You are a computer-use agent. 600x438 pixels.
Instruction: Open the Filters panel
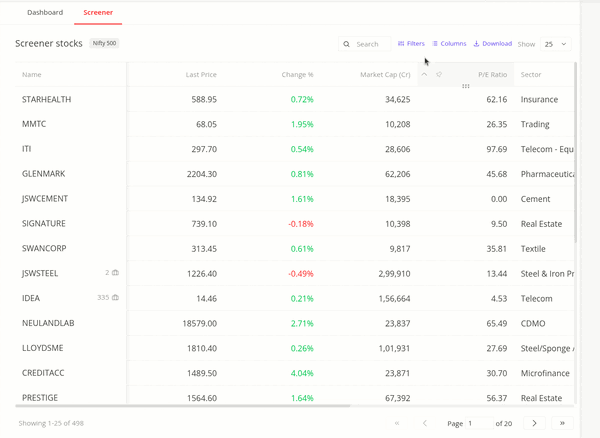[x=411, y=44]
